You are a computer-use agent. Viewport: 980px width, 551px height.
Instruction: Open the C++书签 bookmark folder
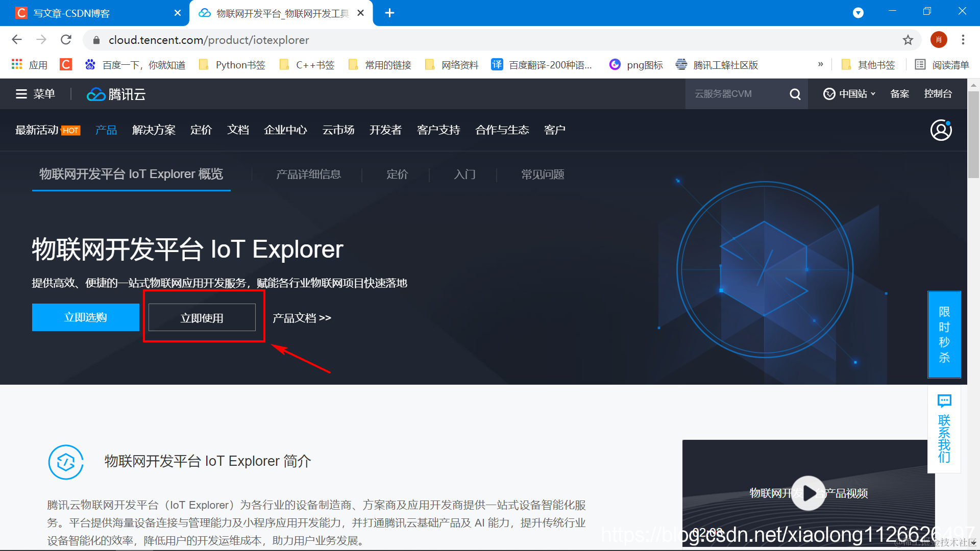[307, 65]
